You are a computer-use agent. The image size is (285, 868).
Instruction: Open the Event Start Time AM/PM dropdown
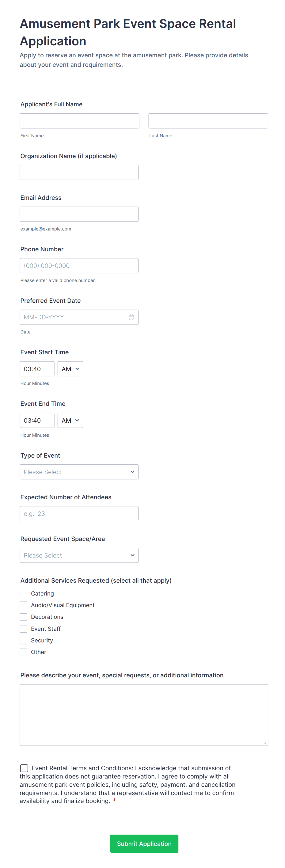[70, 369]
